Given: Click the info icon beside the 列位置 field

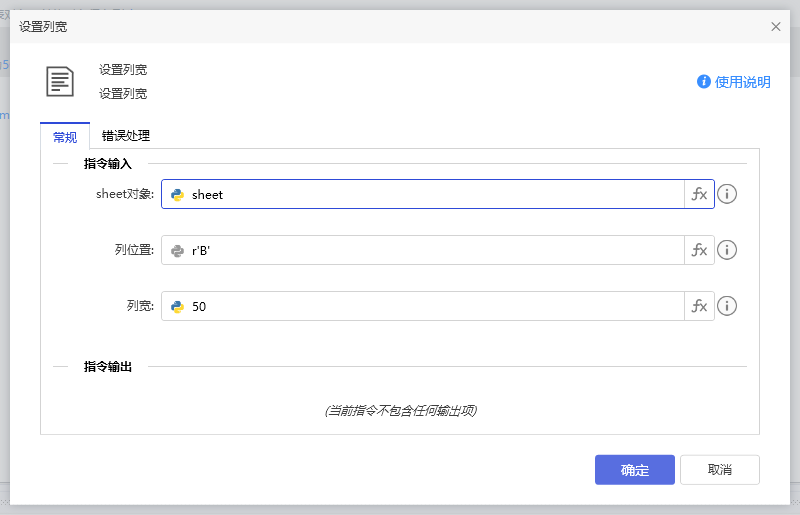Looking at the screenshot, I should click(728, 250).
